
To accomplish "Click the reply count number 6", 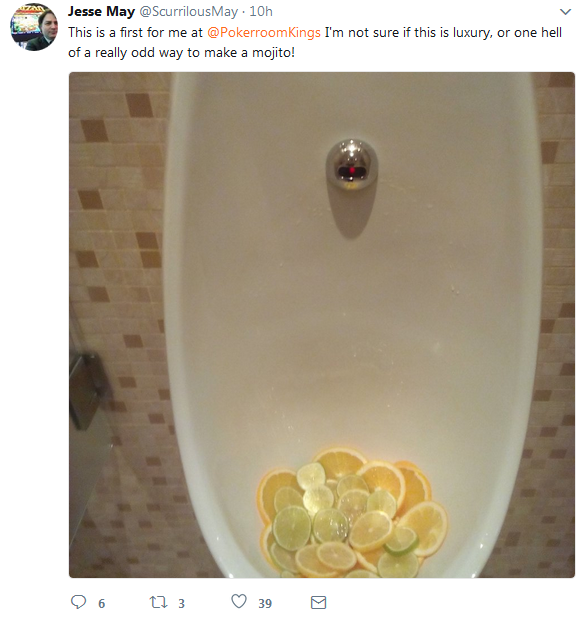I will [102, 603].
